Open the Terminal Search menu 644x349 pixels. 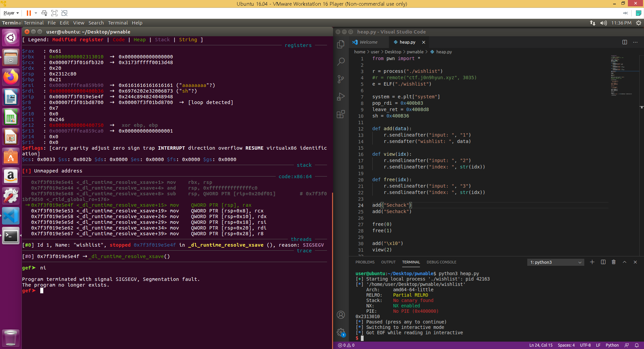coord(96,23)
